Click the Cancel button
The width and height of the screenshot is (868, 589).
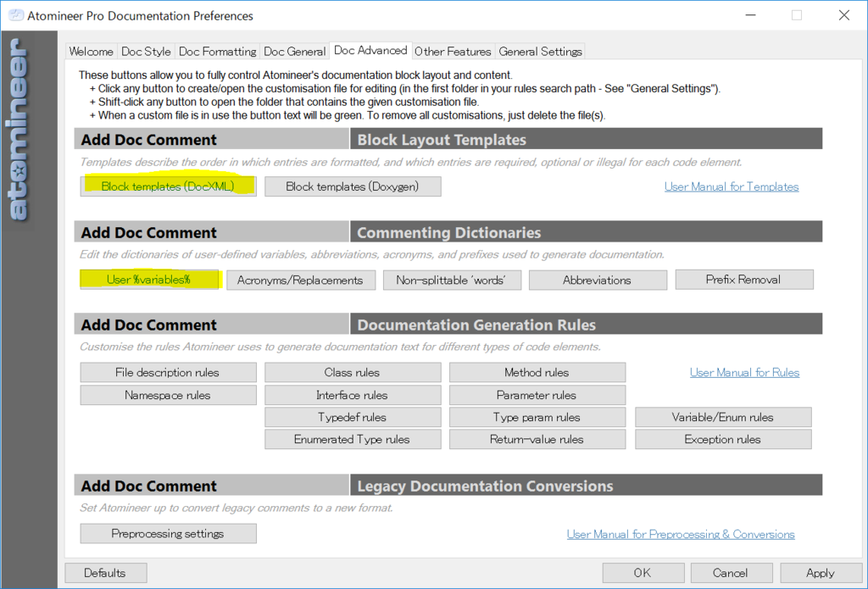[x=731, y=573]
